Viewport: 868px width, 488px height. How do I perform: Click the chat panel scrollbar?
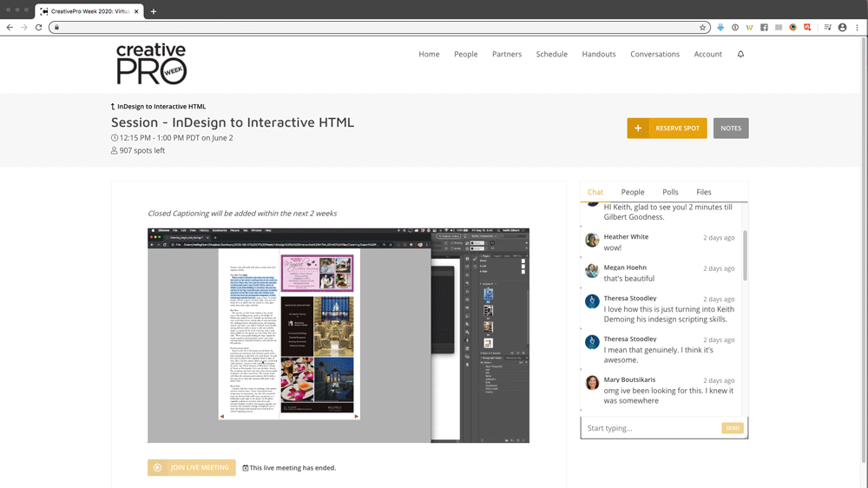[745, 254]
